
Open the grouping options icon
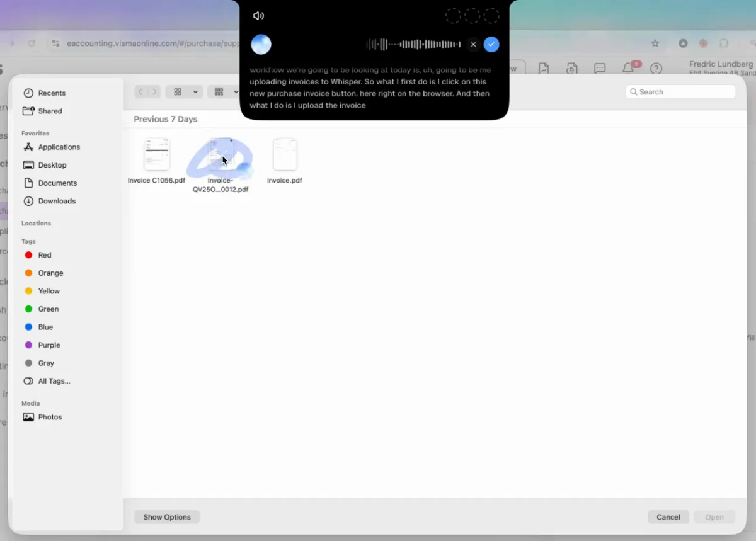point(219,92)
